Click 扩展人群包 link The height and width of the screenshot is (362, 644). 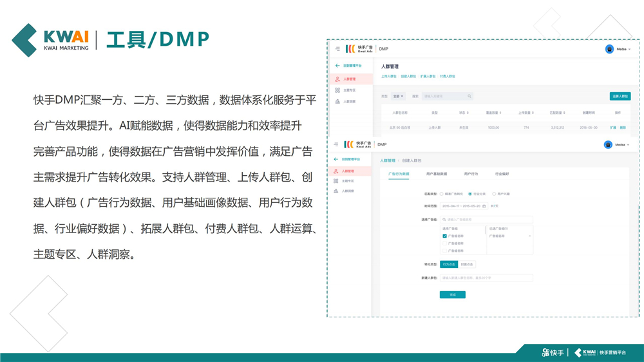[428, 76]
